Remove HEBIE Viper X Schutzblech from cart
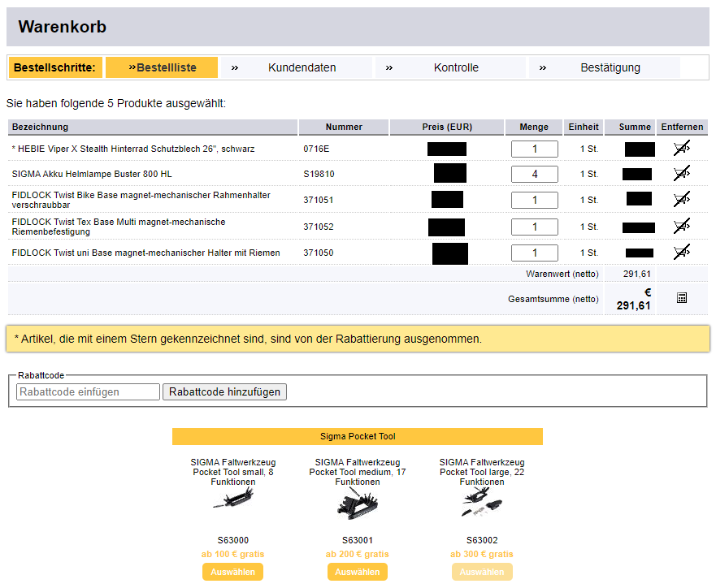This screenshot has height=588, width=716. click(x=681, y=149)
